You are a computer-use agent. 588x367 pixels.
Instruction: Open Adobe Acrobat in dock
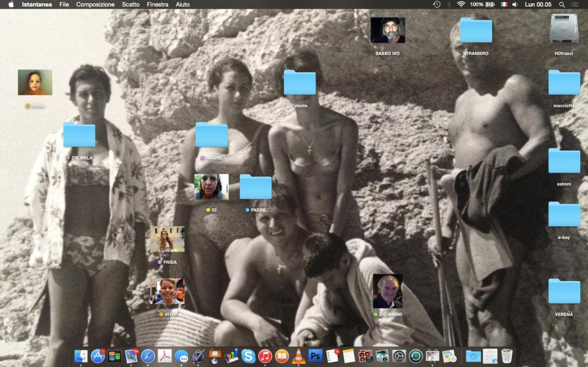164,356
